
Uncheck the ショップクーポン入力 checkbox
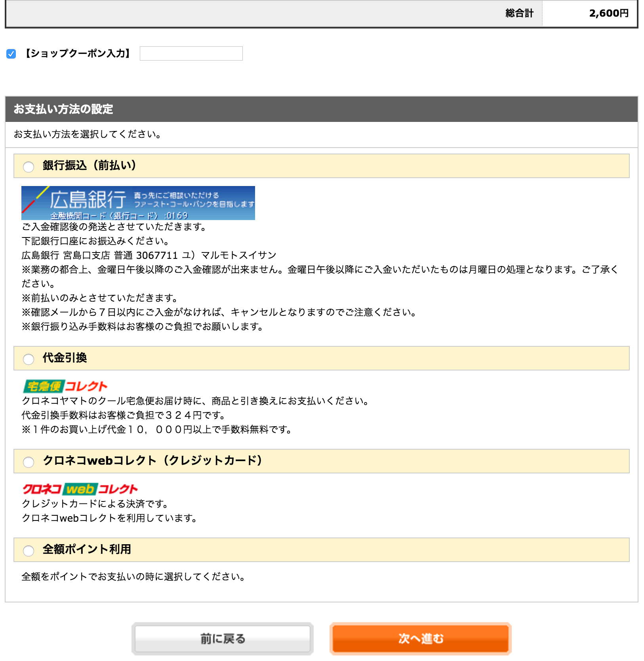pyautogui.click(x=11, y=54)
